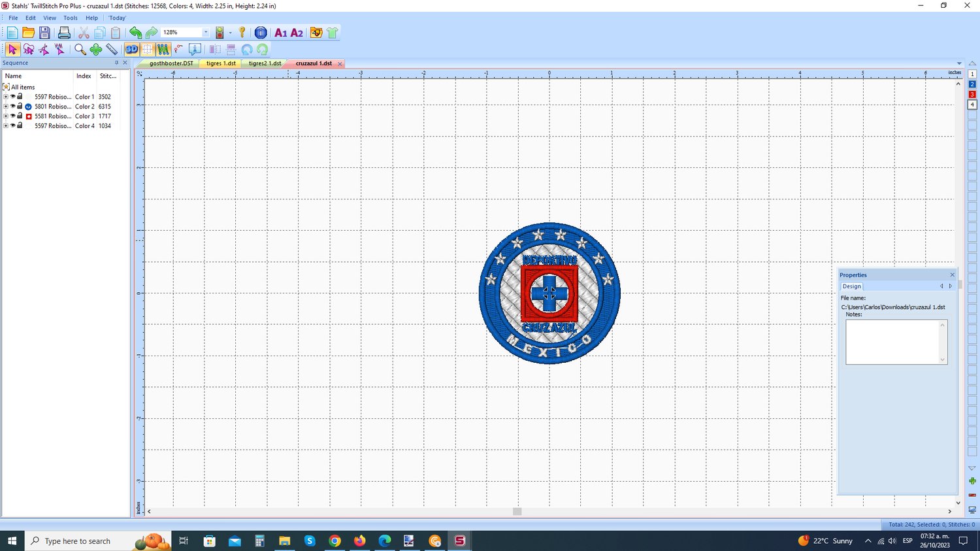Open the File menu
The height and width of the screenshot is (551, 980).
point(13,18)
